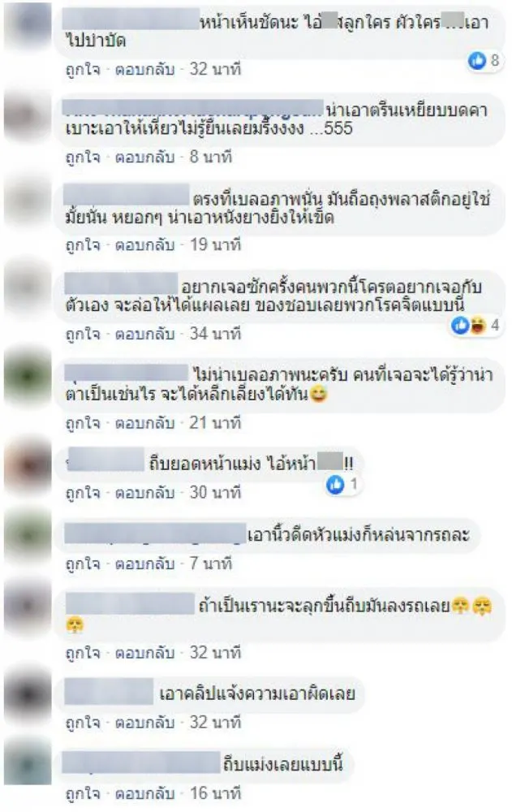Open the blurred avatar of the first commenter
Screen dimensions: 512x812
[27, 26]
